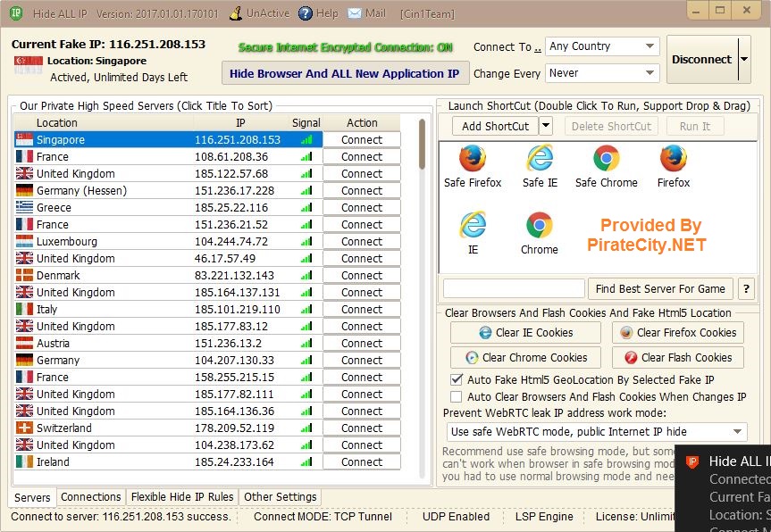
Task: Click the Clear Chrome Cookies button
Action: [525, 358]
